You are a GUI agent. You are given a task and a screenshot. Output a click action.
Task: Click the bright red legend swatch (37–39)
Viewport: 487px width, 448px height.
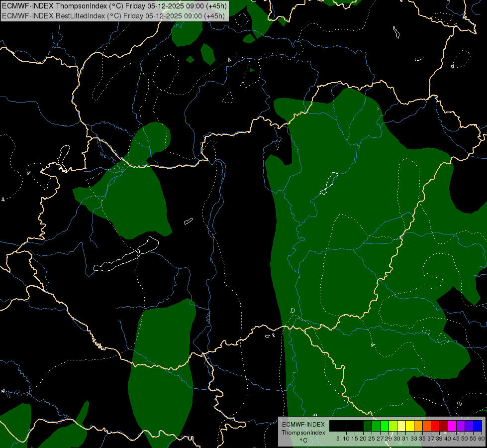(435, 426)
